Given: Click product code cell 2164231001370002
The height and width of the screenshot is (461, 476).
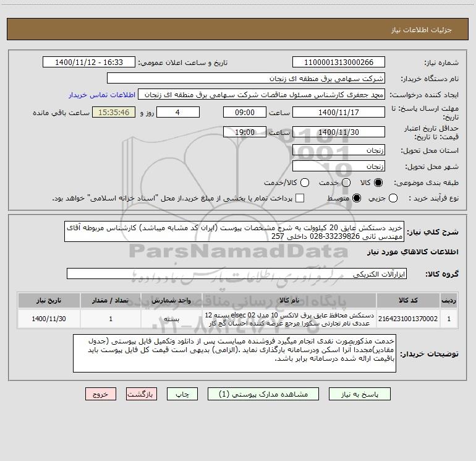Looking at the screenshot, I should tap(408, 319).
